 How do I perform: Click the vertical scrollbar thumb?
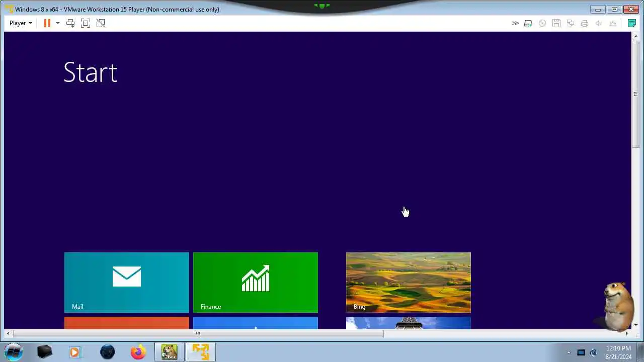point(635,94)
